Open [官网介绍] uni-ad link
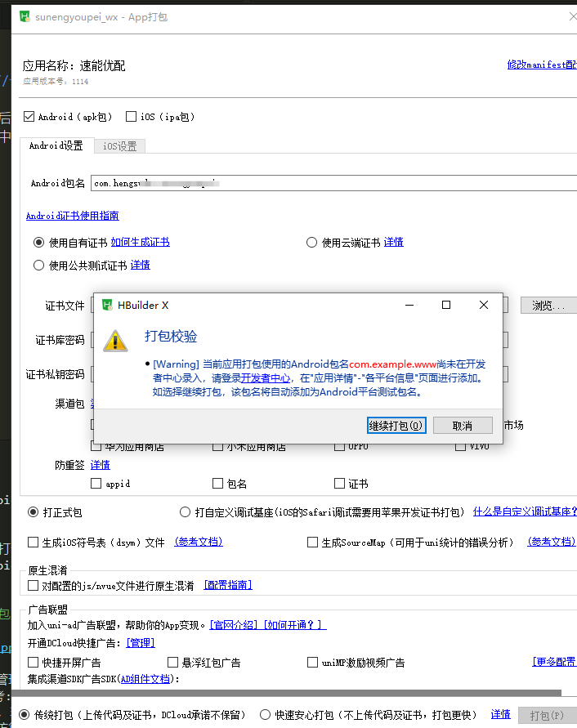 coord(234,625)
